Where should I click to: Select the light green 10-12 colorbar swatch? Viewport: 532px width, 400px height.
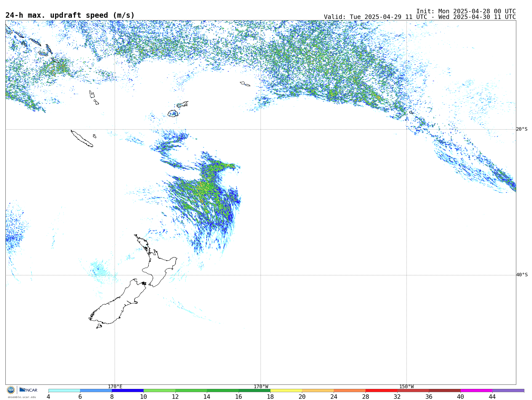click(x=159, y=390)
